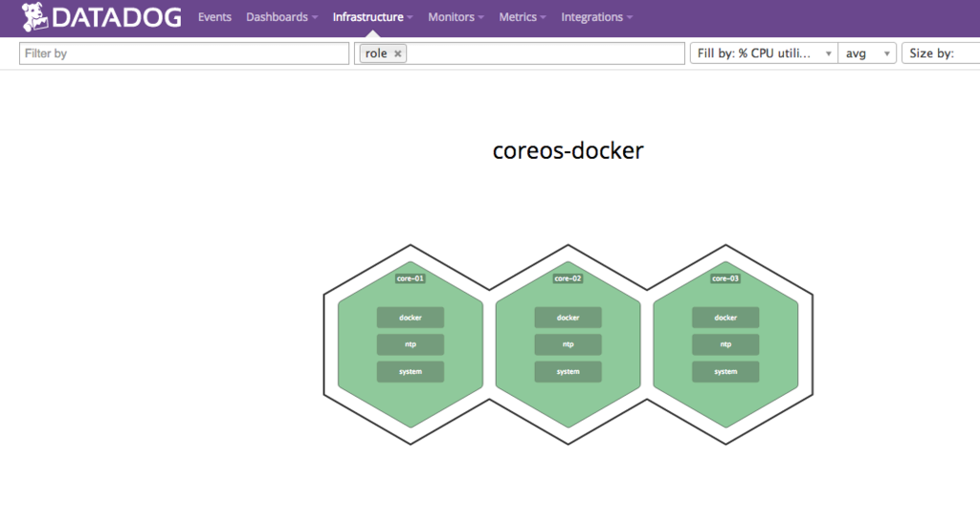Viewport: 980px width, 528px height.
Task: Click the Filter by input field
Action: click(x=184, y=54)
